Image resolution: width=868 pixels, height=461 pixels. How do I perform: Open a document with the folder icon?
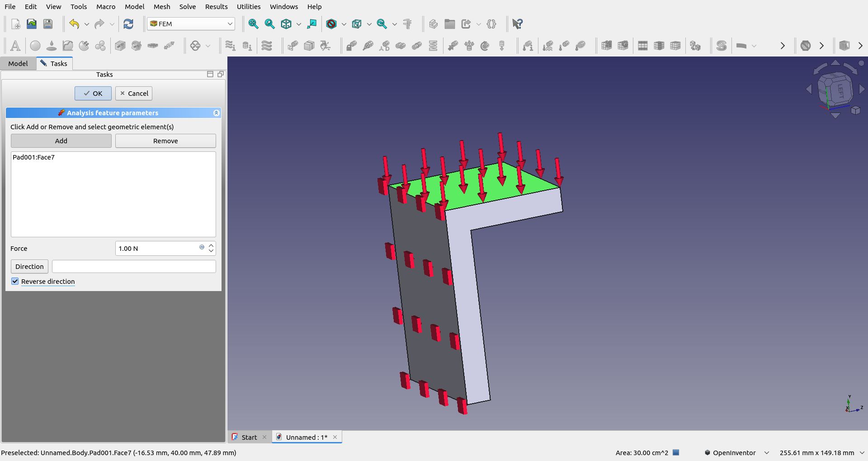coord(32,24)
